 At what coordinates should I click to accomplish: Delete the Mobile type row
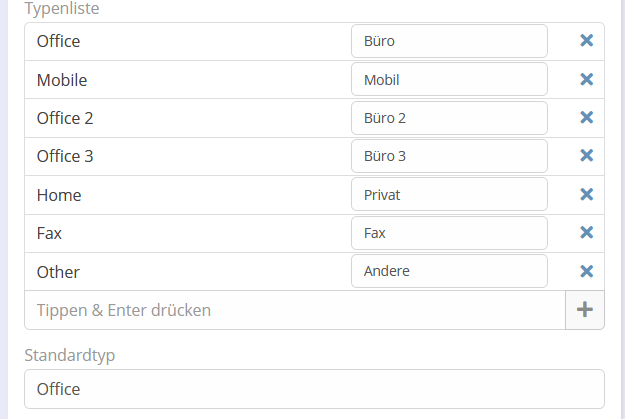click(587, 79)
